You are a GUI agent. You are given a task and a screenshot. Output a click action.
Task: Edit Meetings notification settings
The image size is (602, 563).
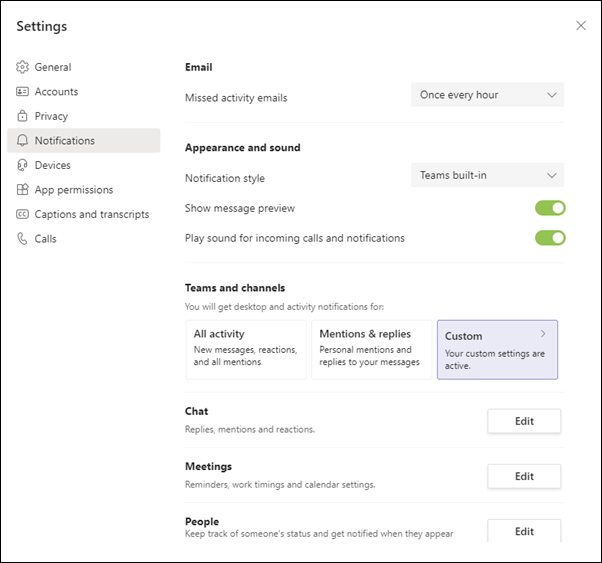click(x=524, y=476)
